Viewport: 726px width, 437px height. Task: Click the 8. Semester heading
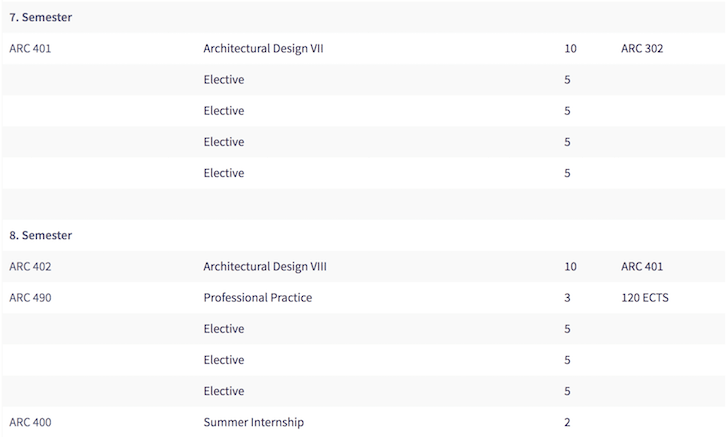pos(41,235)
